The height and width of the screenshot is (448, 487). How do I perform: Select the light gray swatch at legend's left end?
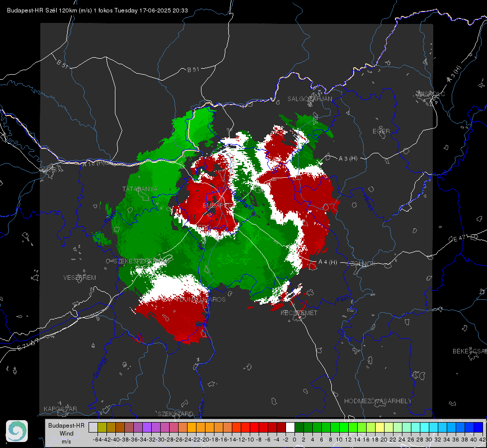point(93,427)
